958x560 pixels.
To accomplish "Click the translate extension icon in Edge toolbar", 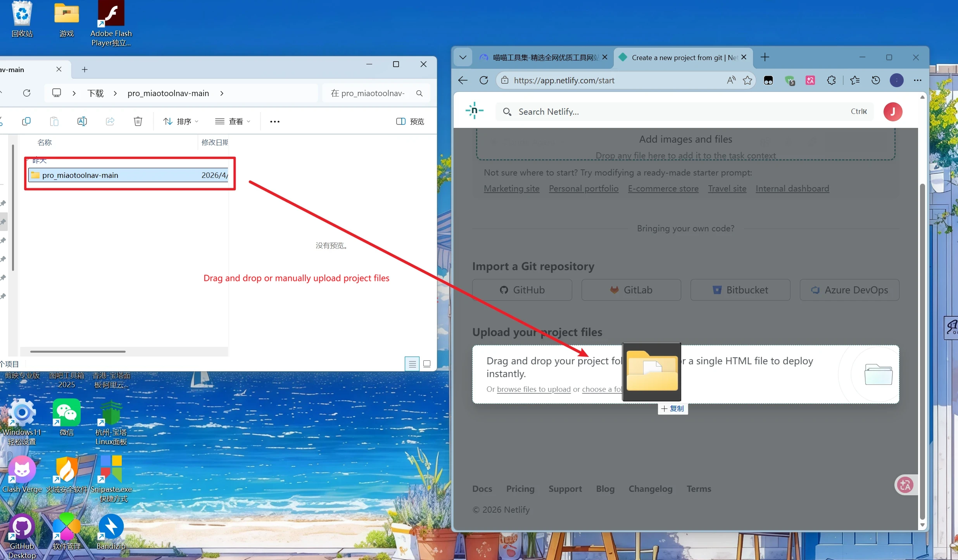I will tap(810, 80).
